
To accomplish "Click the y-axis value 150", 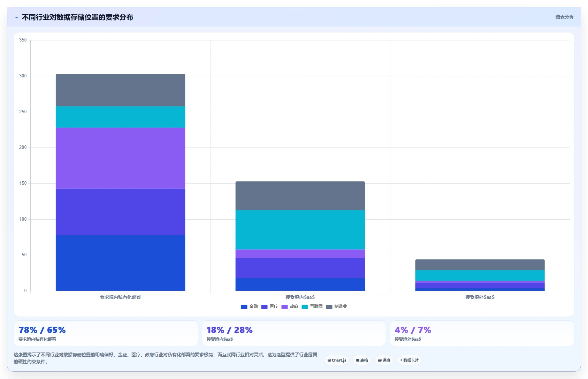I will click(23, 183).
